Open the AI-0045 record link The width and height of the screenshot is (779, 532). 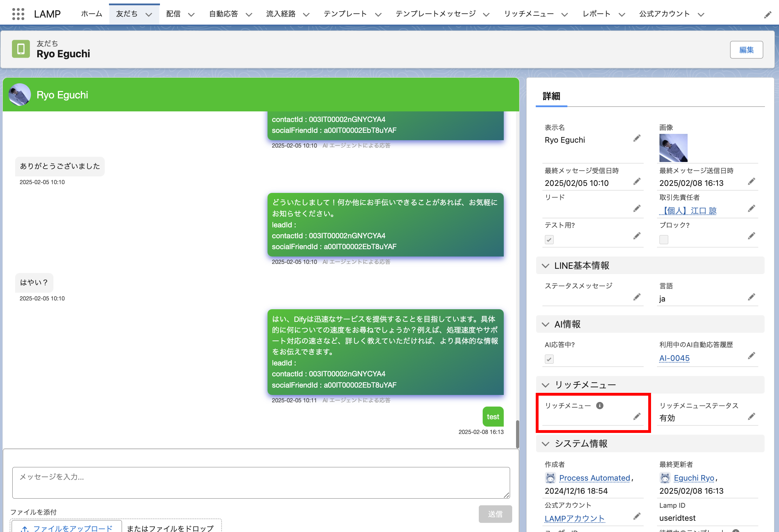tap(674, 358)
